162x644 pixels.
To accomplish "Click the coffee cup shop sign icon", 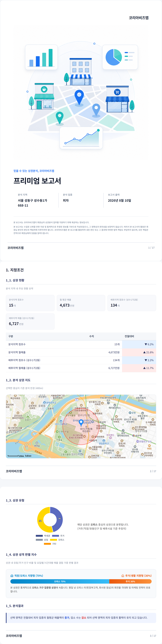I will tap(44, 89).
